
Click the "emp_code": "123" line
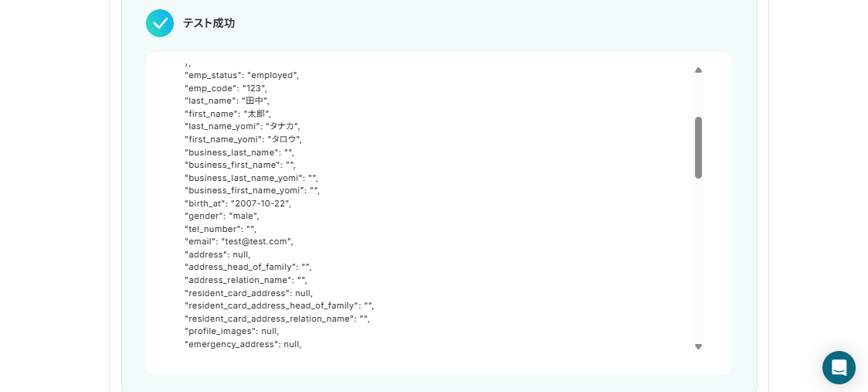tap(225, 88)
